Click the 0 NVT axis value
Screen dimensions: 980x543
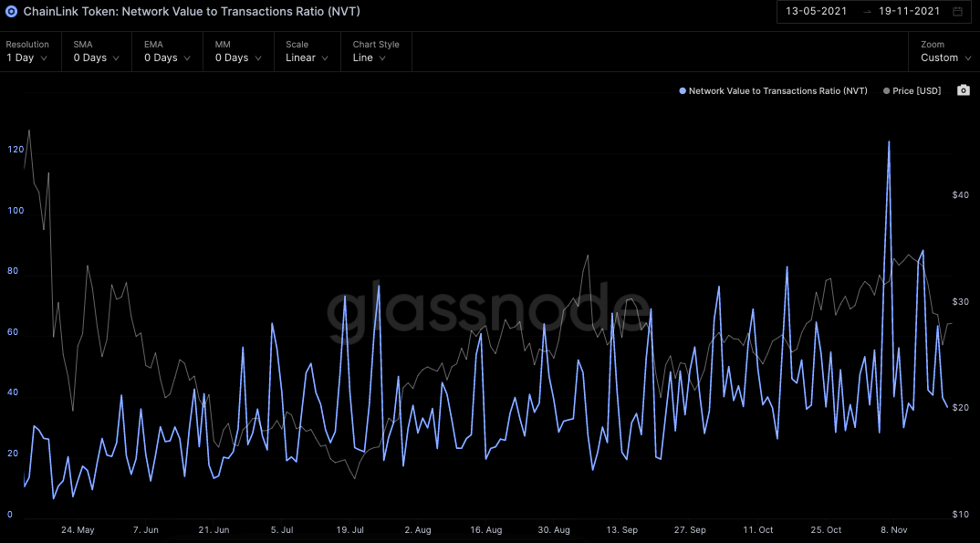pos(9,515)
